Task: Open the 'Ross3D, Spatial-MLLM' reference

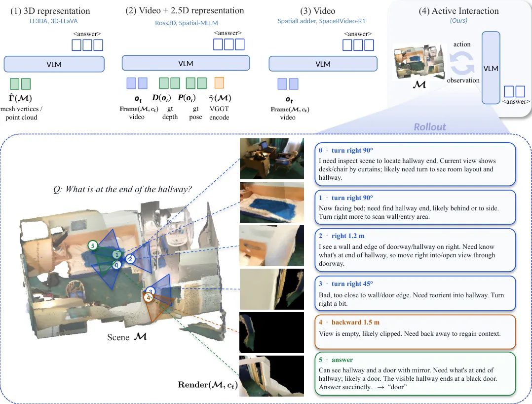Action: pyautogui.click(x=187, y=23)
